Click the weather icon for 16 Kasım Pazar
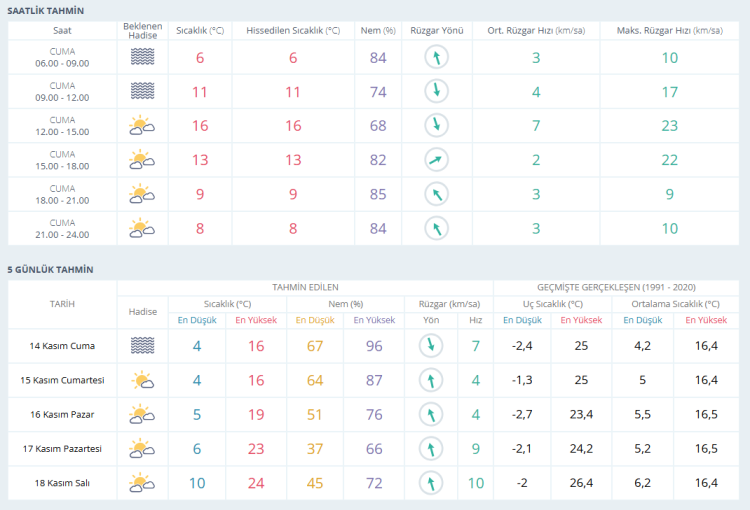Screen dimensions: 750x510 (x=142, y=414)
